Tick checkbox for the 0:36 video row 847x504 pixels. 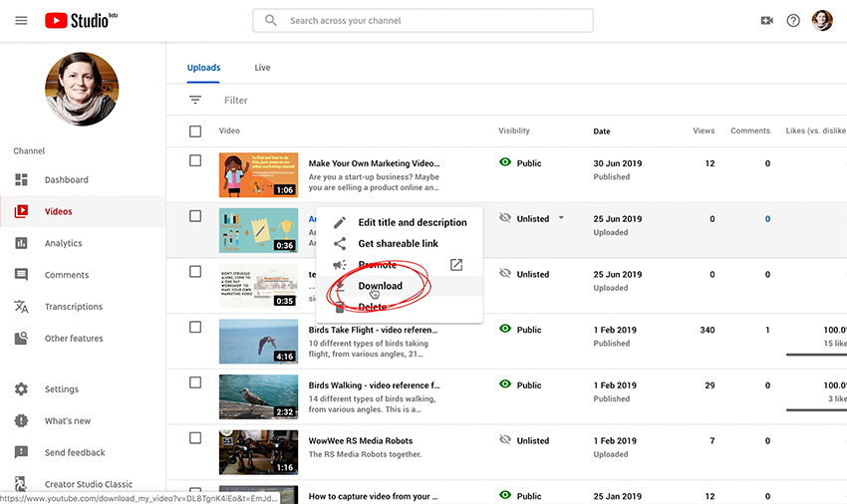click(x=195, y=216)
